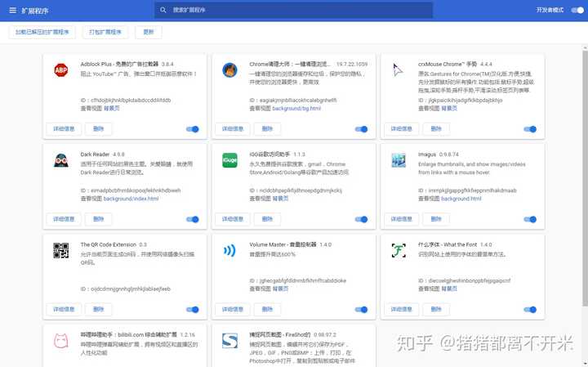
Task: Click the crxMouse cursor icon
Action: (398, 70)
